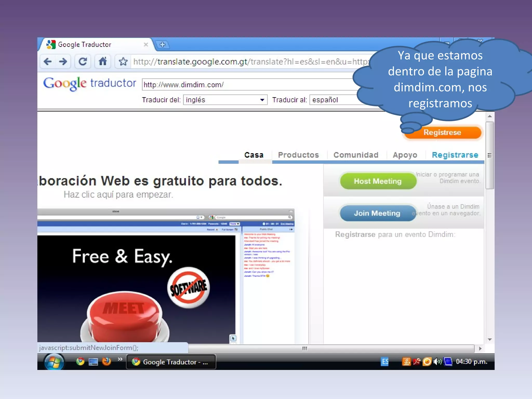Open a new tab with the plus button
The width and height of the screenshot is (532, 399).
coord(163,45)
